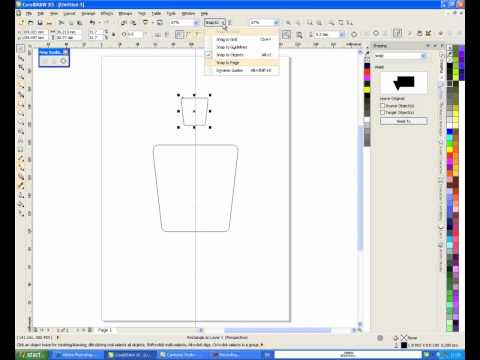480x360 pixels.
Task: Select the Ellipse tool in the toolbox
Action: 21,114
